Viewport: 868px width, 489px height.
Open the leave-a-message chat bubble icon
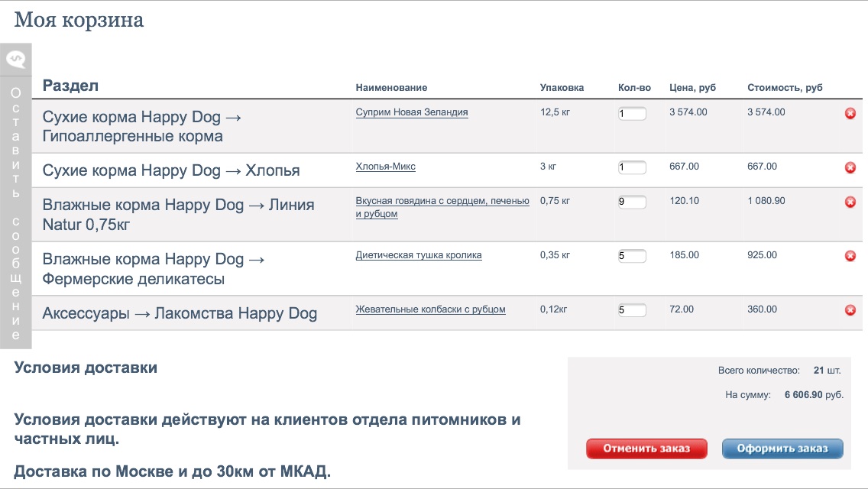tap(15, 60)
